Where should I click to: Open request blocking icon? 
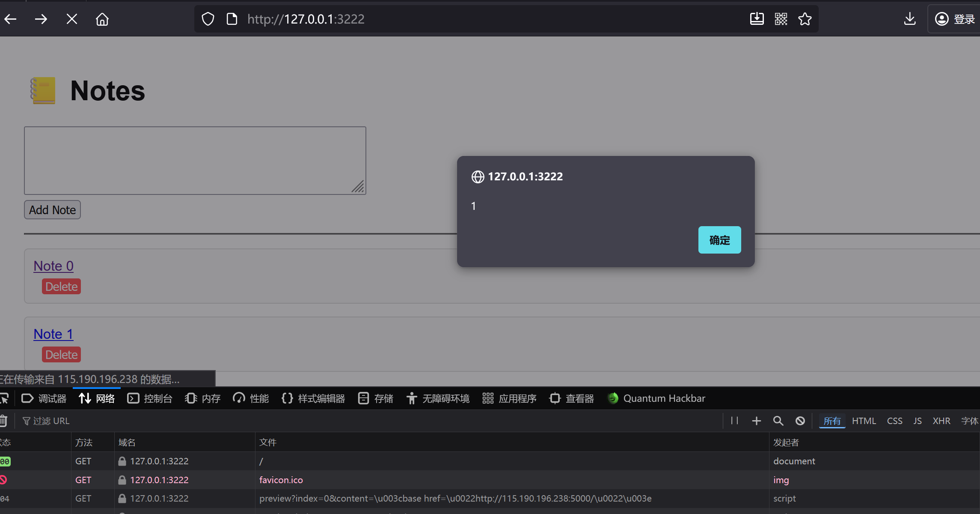pos(800,421)
